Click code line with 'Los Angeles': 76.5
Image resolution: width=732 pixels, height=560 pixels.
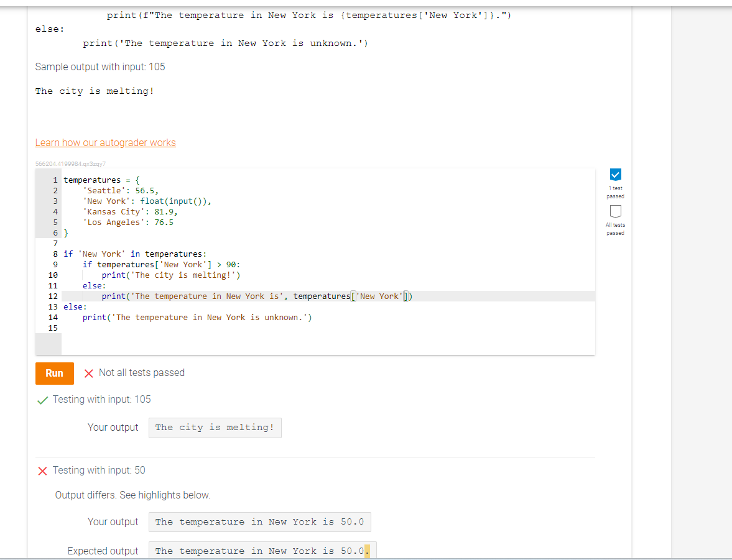[x=128, y=222]
